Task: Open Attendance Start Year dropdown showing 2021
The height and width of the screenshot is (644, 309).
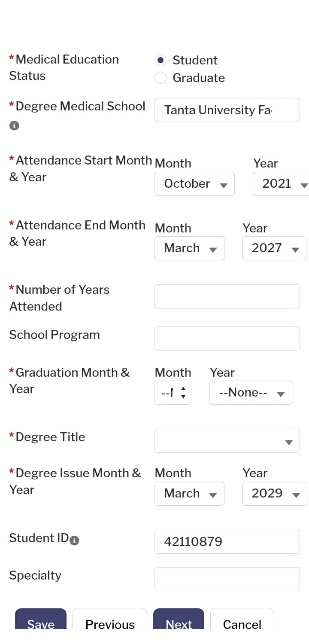Action: [281, 184]
